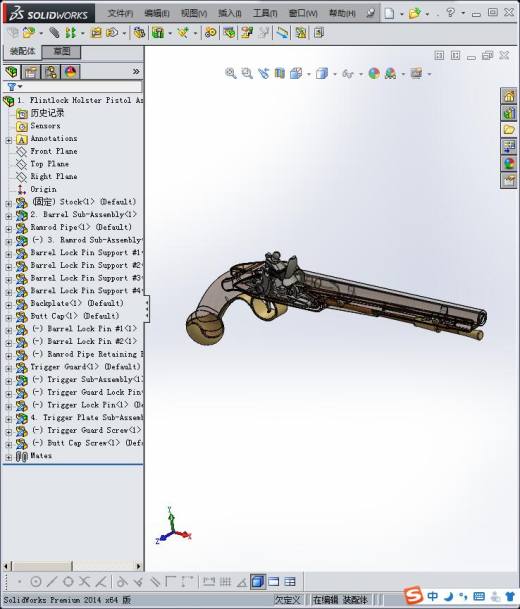
Task: Click the Show Hidden Components icon
Action: pos(139,33)
